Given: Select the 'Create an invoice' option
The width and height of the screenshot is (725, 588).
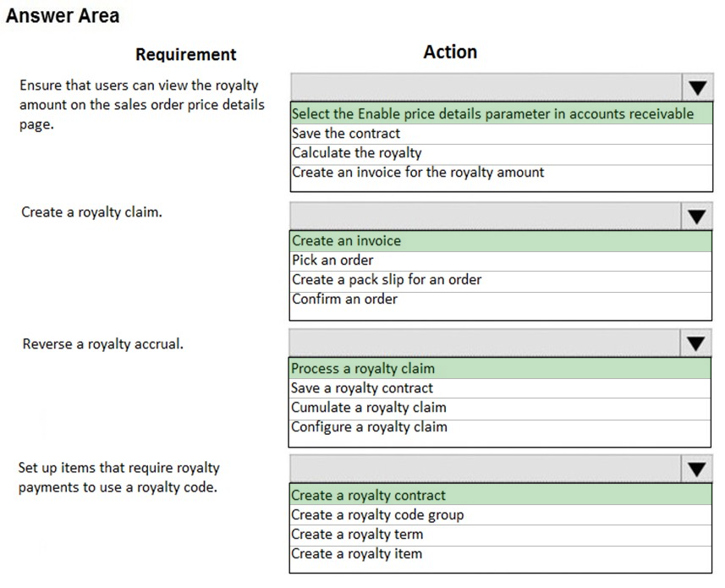Looking at the screenshot, I should (501, 241).
